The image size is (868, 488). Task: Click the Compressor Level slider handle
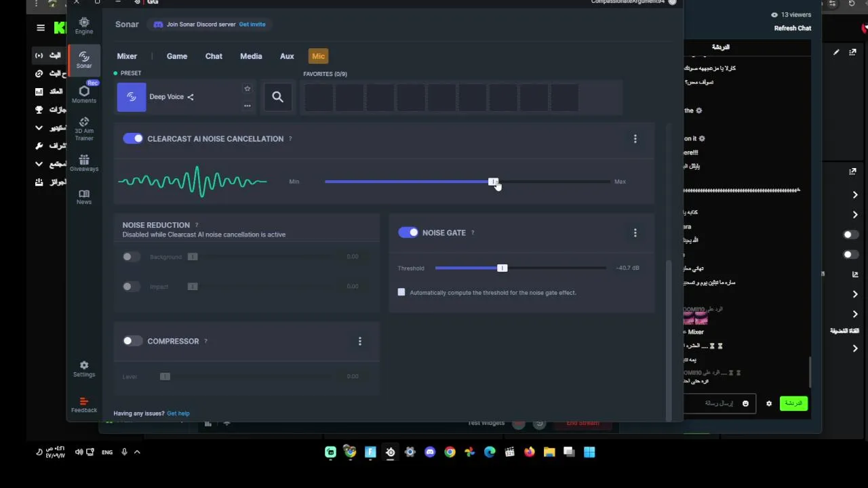point(165,376)
